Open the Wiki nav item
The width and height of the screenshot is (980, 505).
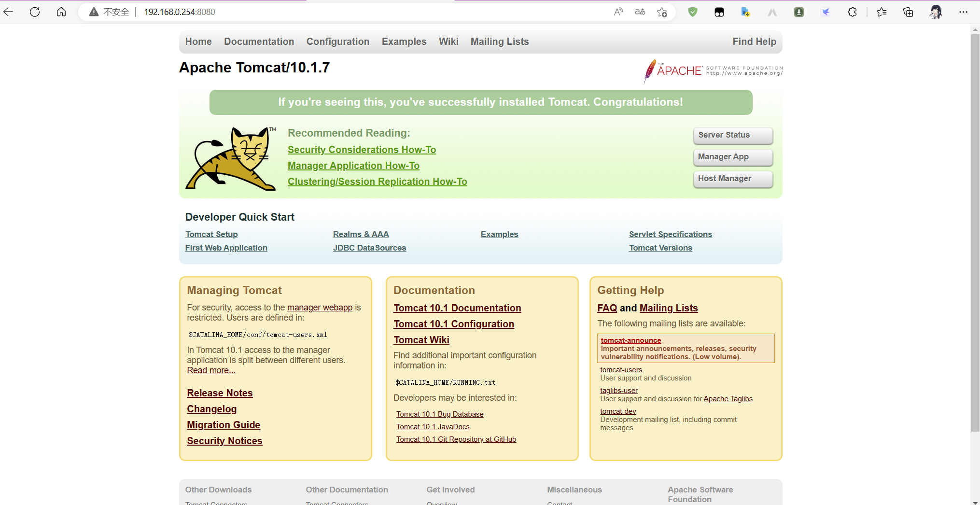point(448,42)
